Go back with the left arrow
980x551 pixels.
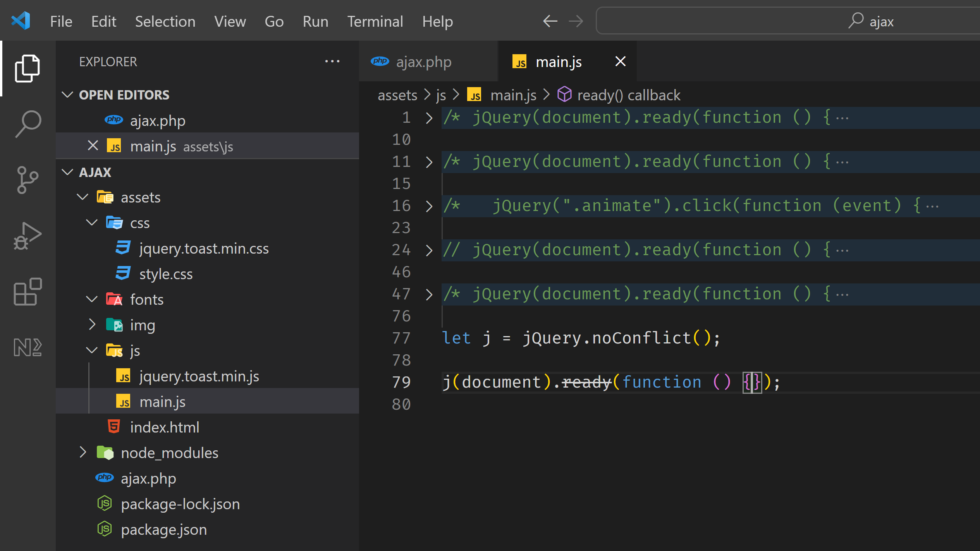click(550, 21)
